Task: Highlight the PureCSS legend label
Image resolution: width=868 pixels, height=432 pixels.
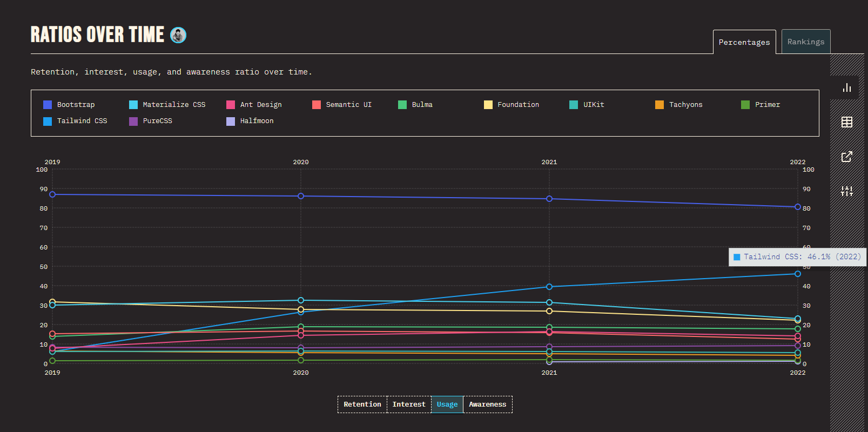Action: click(x=158, y=121)
